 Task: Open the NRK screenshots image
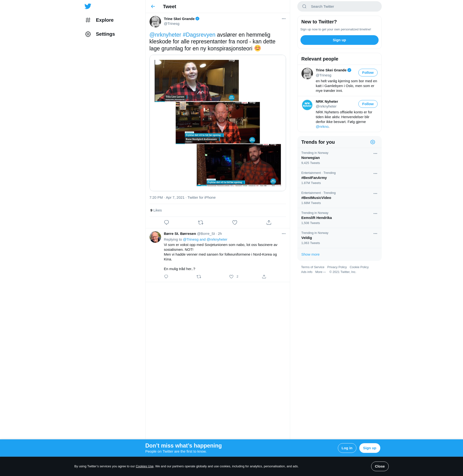click(x=218, y=123)
